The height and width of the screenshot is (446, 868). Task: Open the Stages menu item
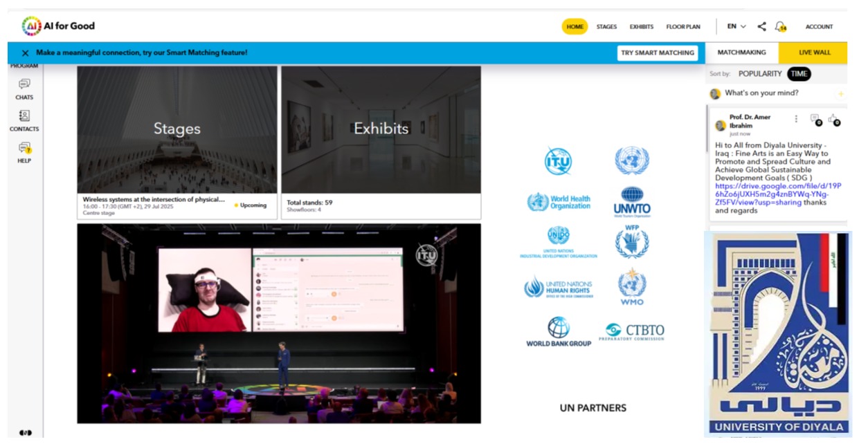606,27
